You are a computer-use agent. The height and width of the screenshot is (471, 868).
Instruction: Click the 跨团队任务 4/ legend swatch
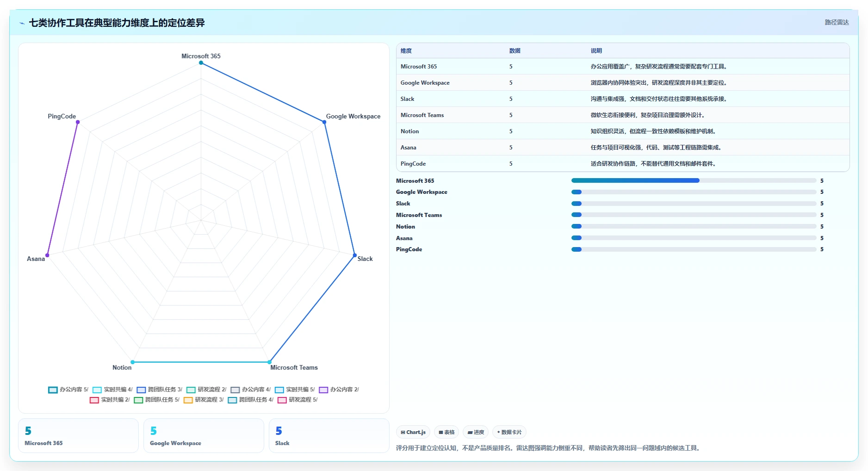click(232, 400)
